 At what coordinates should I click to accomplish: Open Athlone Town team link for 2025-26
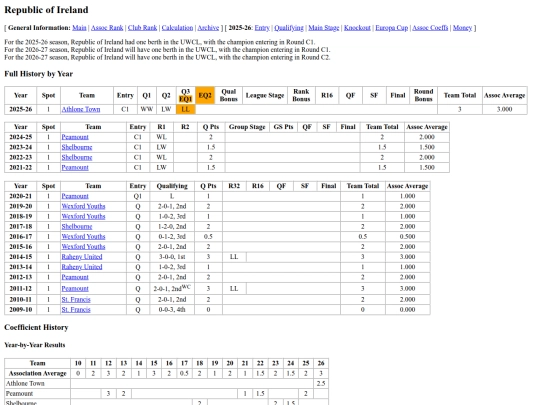click(81, 109)
